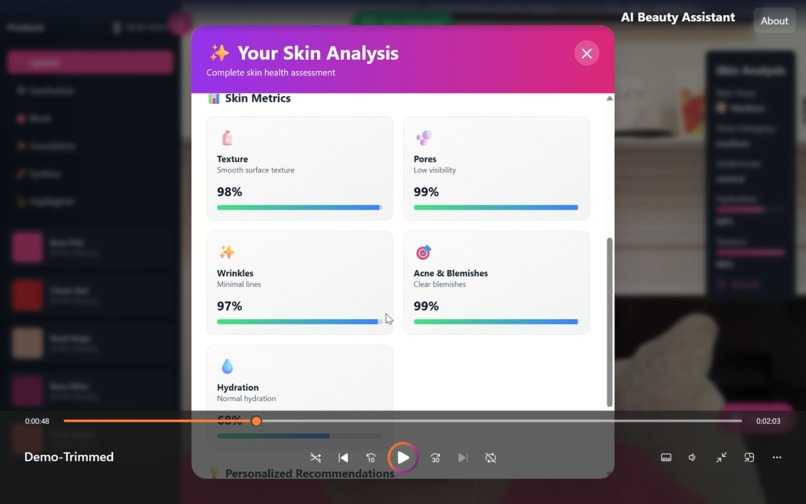The image size is (806, 504).
Task: Click the 0:02:03 total duration label
Action: click(x=768, y=421)
